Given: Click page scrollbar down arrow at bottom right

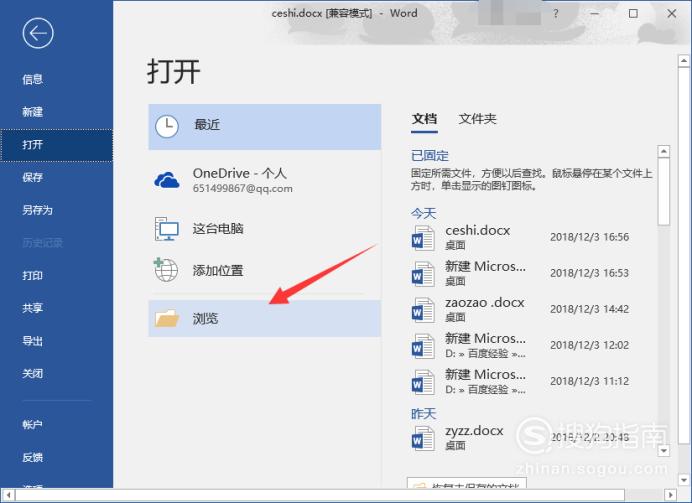Looking at the screenshot, I should coord(684,480).
